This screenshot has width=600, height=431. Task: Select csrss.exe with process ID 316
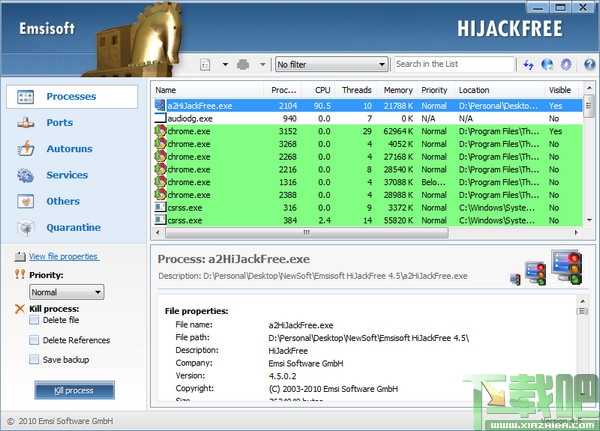coord(368,208)
